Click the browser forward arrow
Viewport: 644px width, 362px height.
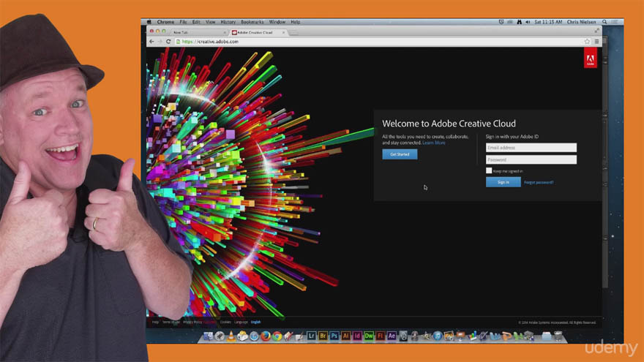tap(160, 42)
